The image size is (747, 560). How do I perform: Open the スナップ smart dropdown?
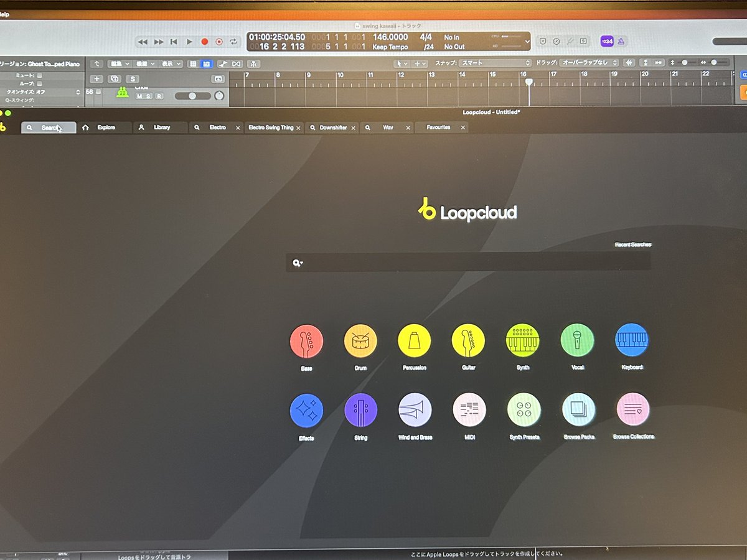click(x=495, y=63)
